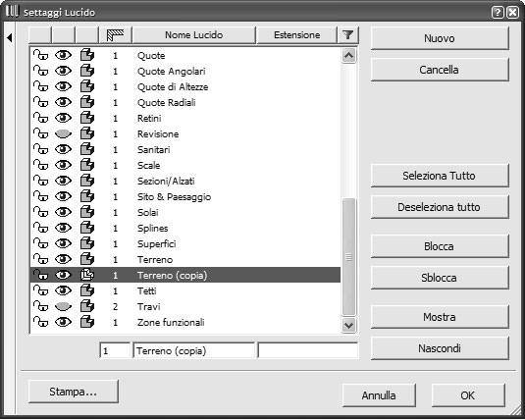
Task: Hide the Scale layer using its eye
Action: pyautogui.click(x=63, y=165)
